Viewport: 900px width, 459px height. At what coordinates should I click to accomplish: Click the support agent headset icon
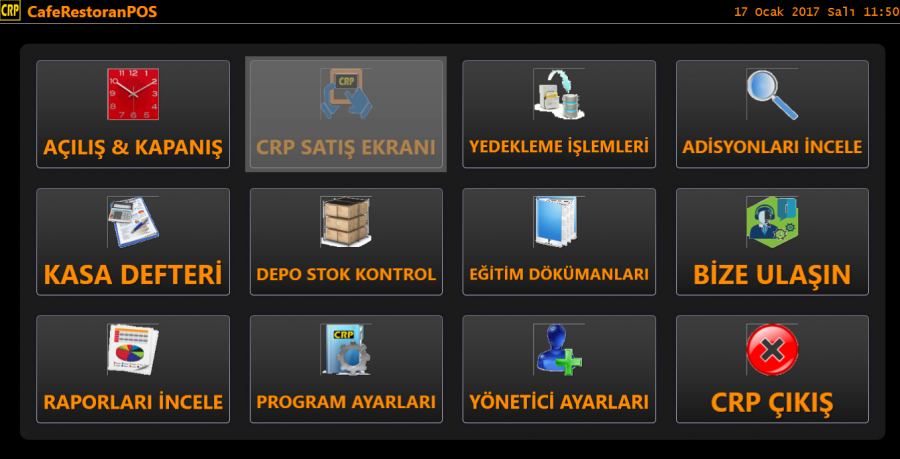point(772,222)
